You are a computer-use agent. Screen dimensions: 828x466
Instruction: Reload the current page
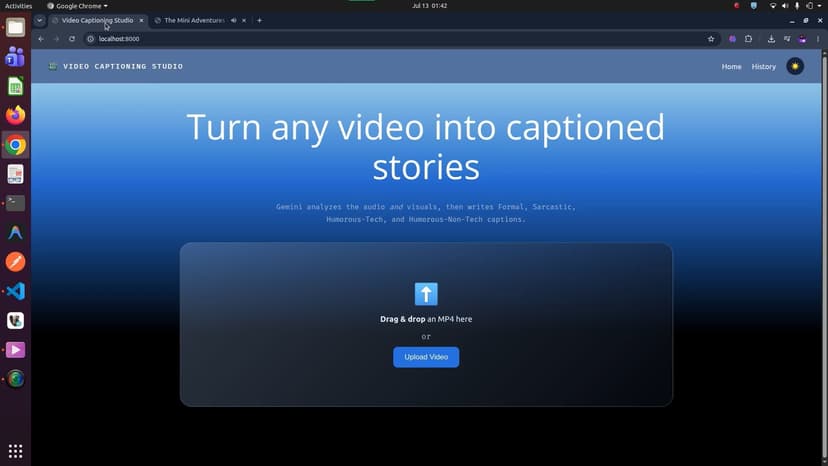pyautogui.click(x=72, y=39)
